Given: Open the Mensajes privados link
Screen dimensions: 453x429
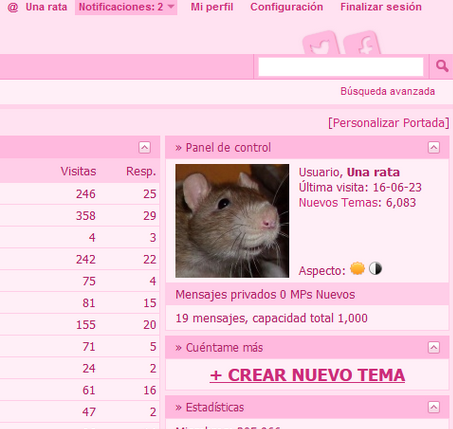Looking at the screenshot, I should 226,295.
